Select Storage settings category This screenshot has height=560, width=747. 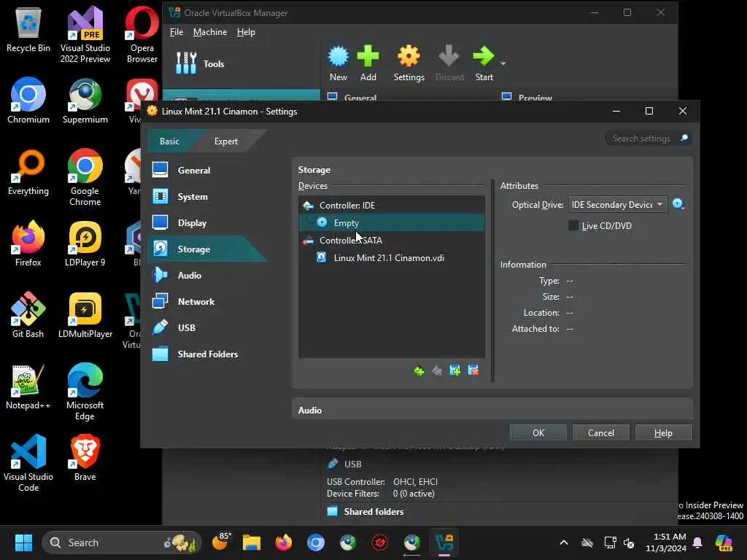(208, 249)
